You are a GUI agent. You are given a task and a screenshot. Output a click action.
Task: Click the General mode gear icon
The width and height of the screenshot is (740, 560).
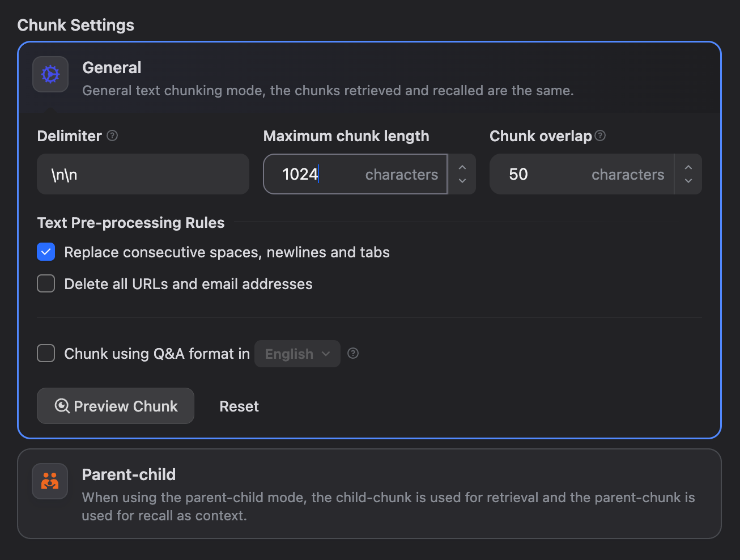point(50,74)
